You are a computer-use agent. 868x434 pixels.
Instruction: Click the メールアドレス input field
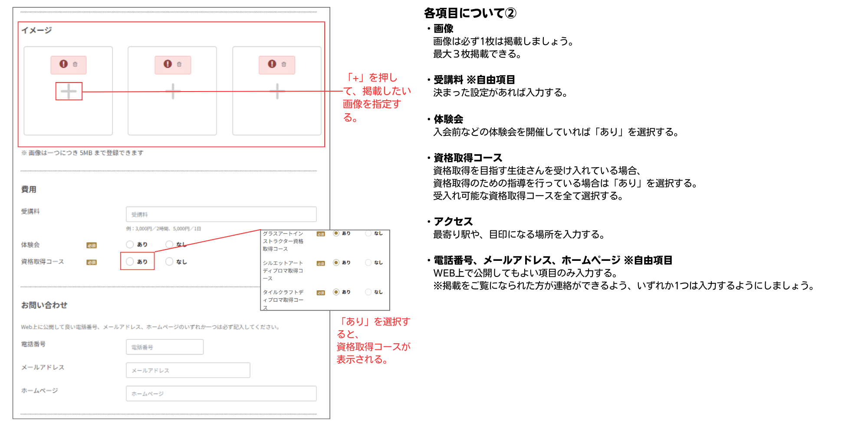(188, 370)
